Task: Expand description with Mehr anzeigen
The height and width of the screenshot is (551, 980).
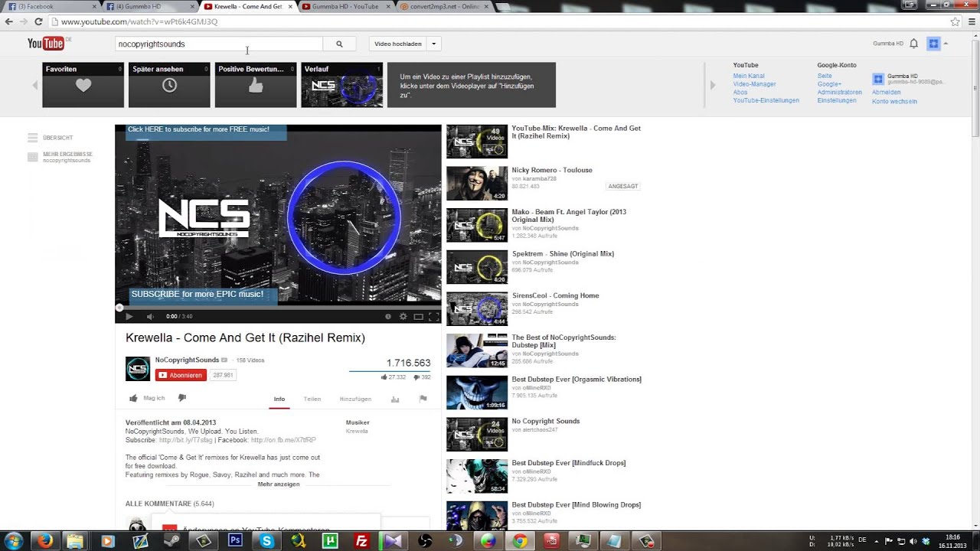Action: tap(279, 484)
